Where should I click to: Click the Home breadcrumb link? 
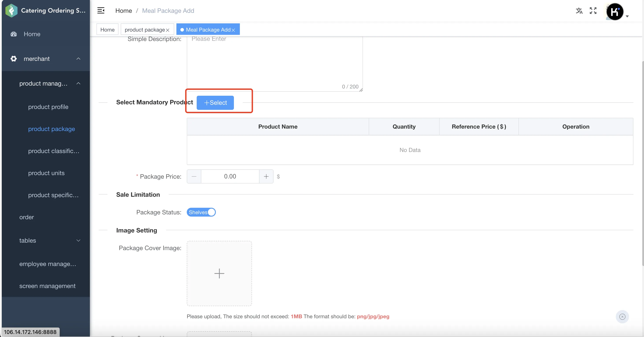[124, 11]
